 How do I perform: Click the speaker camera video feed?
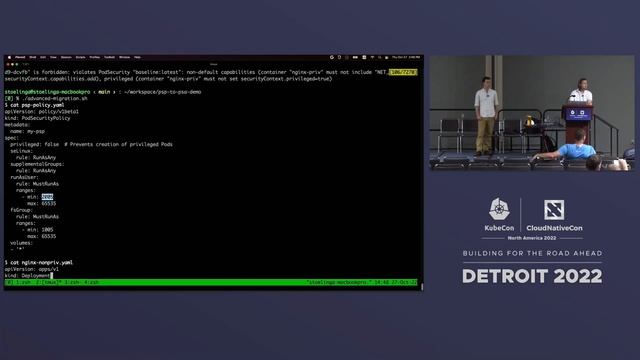pos(532,113)
